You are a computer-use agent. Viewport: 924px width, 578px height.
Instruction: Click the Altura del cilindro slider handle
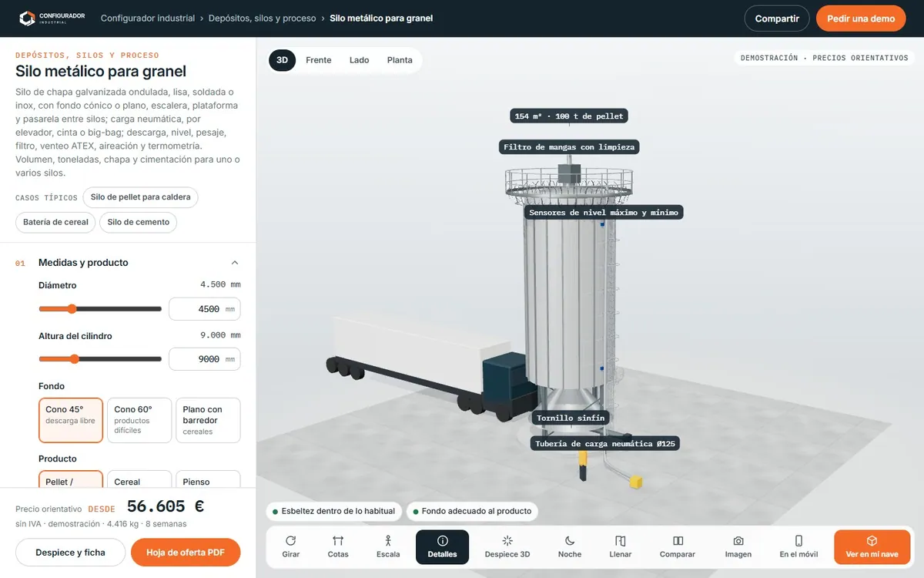pos(75,359)
